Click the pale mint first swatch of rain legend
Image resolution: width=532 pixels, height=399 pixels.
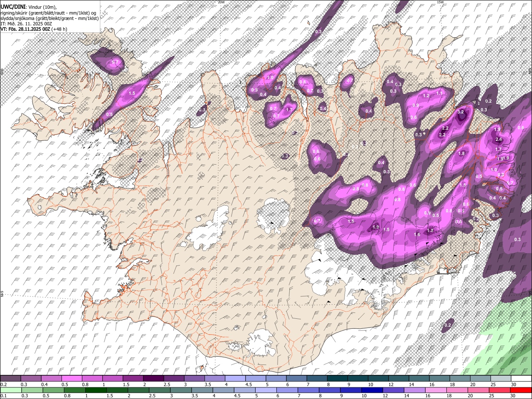[x=11, y=390]
